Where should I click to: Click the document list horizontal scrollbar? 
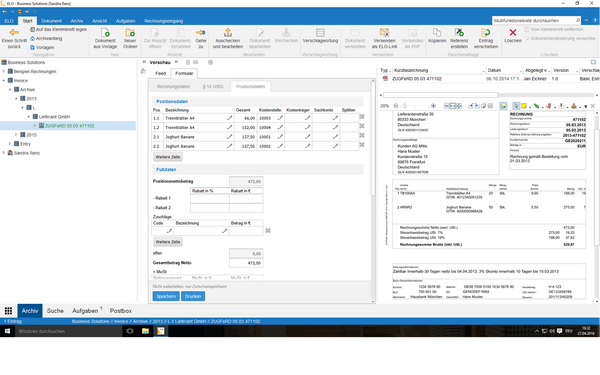pyautogui.click(x=440, y=95)
